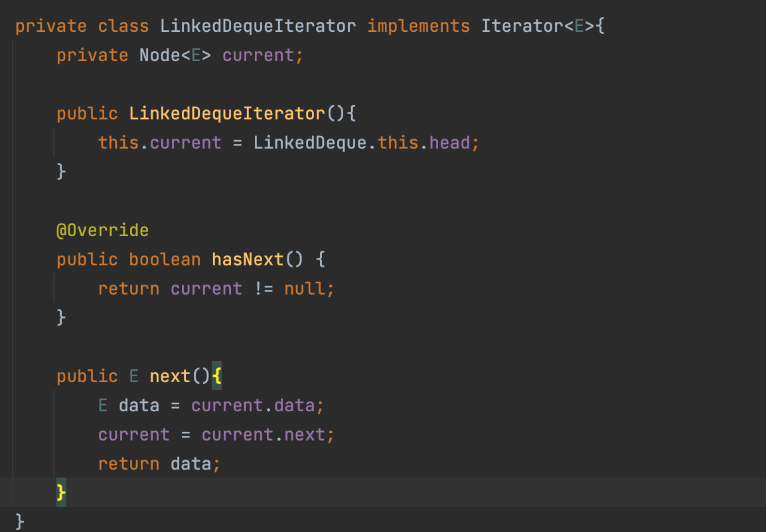The width and height of the screenshot is (766, 532).
Task: Click the 'data' variable in 'E data' declaration
Action: tap(139, 405)
